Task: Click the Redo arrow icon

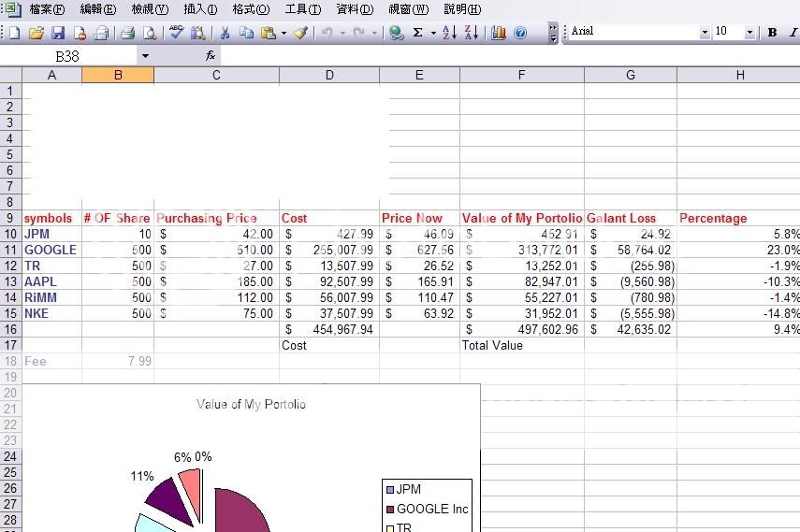Action: (x=359, y=33)
